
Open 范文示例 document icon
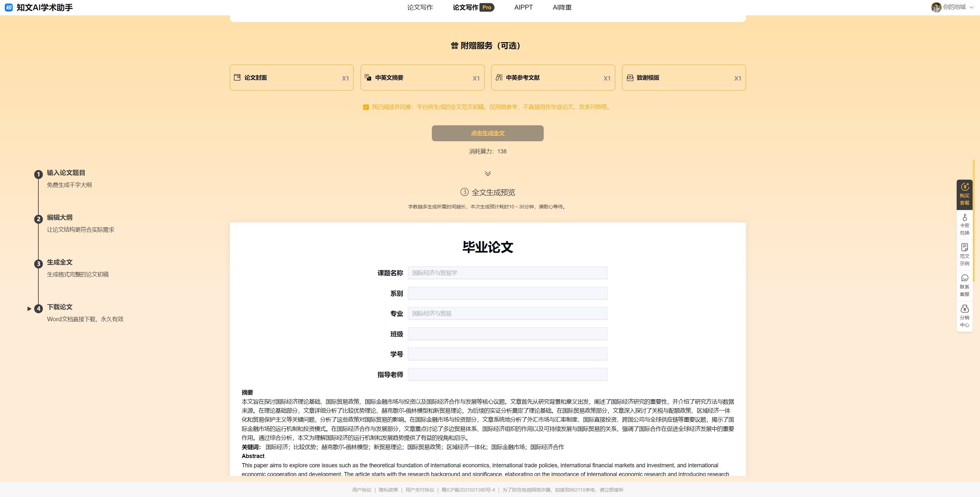(964, 247)
